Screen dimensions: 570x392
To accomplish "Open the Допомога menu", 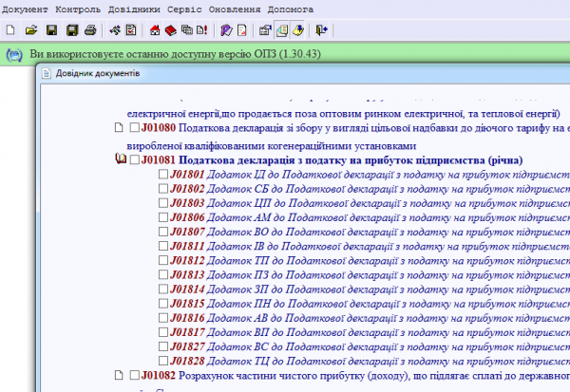I will (x=291, y=9).
